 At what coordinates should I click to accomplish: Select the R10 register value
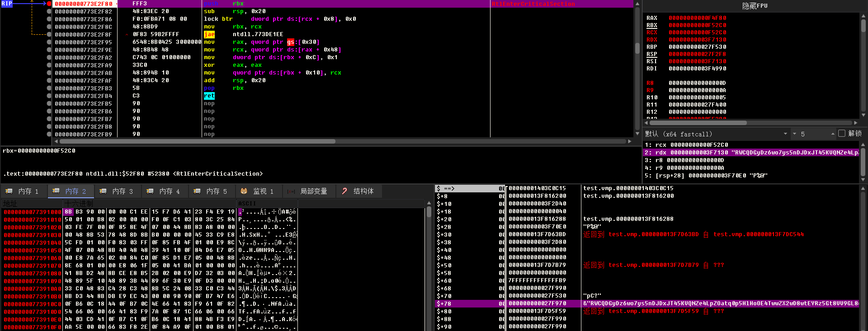(x=697, y=98)
